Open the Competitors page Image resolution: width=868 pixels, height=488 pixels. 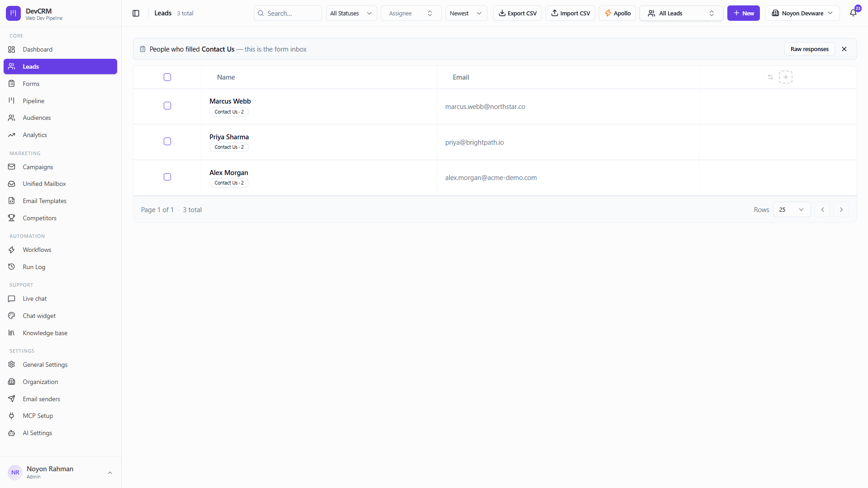click(60, 218)
